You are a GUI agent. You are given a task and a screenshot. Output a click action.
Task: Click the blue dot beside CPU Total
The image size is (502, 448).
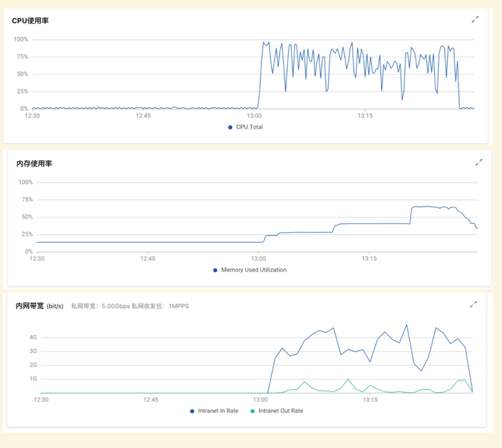coord(230,127)
